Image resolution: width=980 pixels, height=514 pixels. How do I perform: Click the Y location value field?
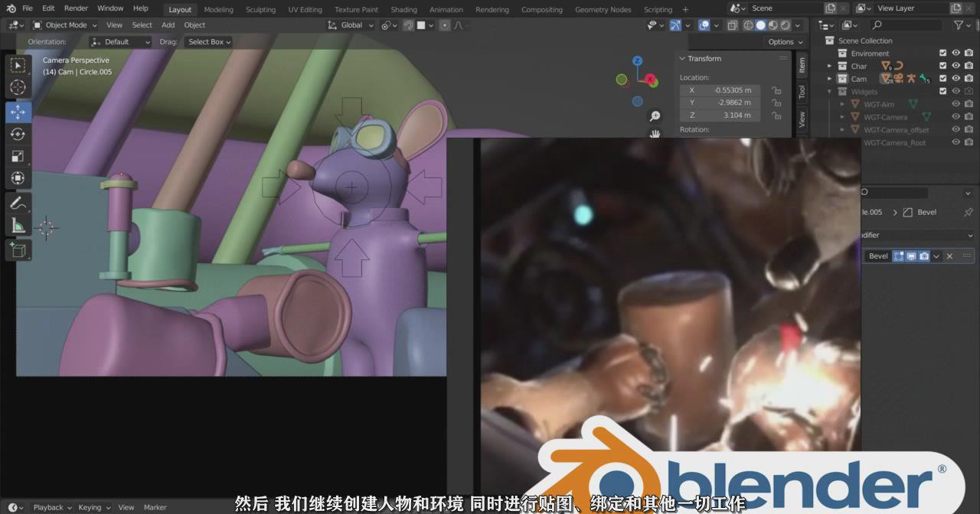(x=720, y=102)
